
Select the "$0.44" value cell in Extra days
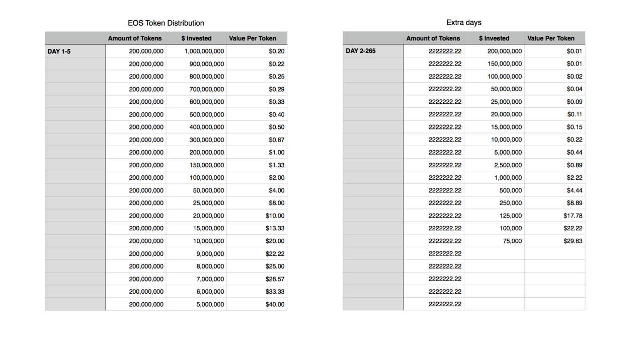554,152
